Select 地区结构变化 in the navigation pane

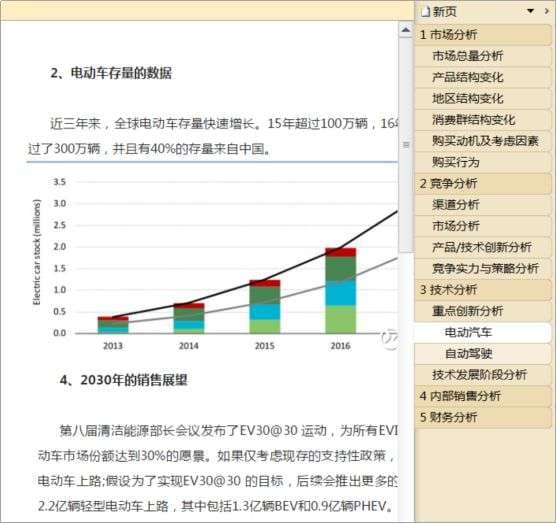click(483, 99)
